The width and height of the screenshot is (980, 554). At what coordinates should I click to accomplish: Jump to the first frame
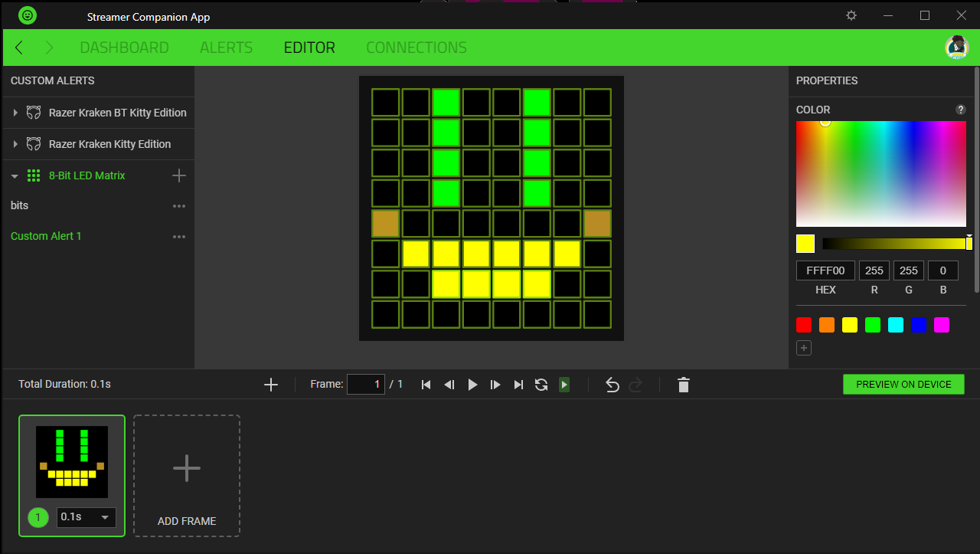click(426, 385)
